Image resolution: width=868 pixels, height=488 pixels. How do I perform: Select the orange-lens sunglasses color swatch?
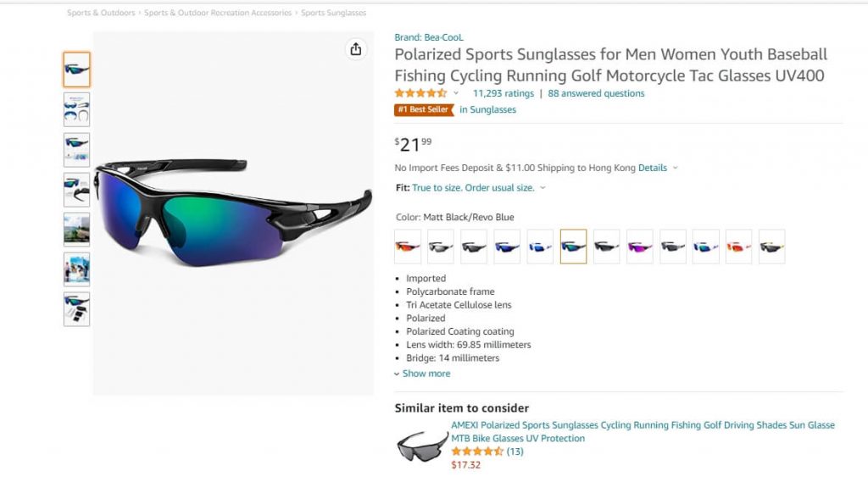(x=408, y=247)
